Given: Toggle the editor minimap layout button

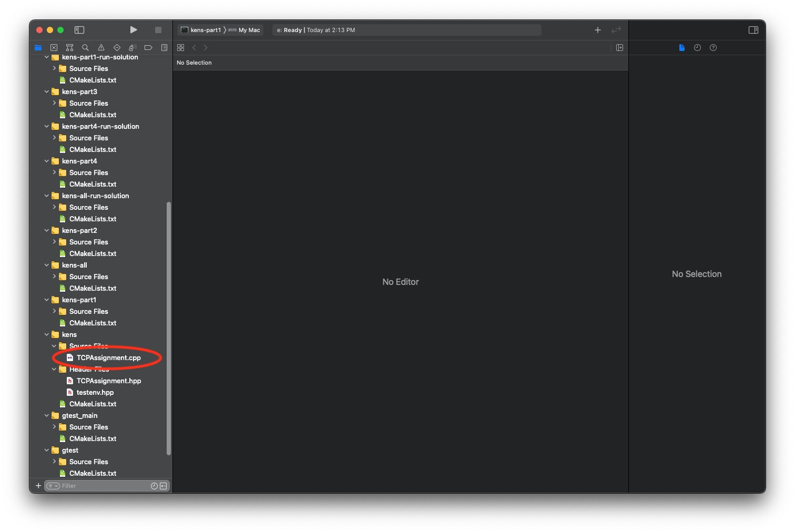Looking at the screenshot, I should click(x=619, y=47).
